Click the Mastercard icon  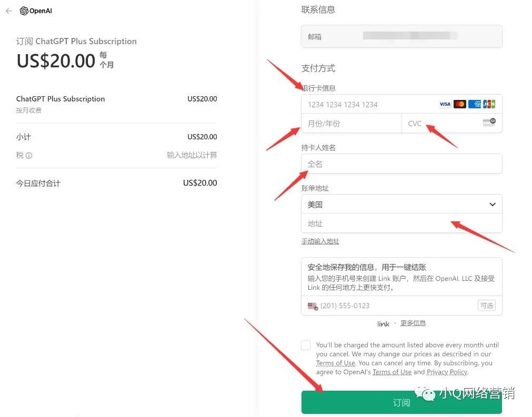point(460,104)
